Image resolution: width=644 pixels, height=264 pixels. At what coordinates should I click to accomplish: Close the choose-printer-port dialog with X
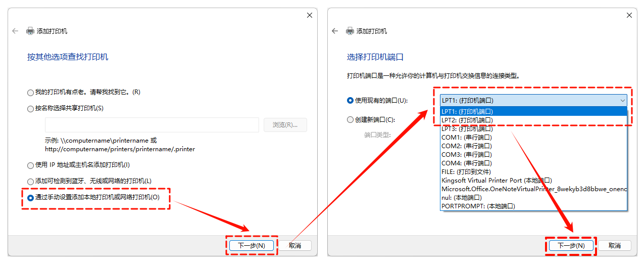click(629, 15)
